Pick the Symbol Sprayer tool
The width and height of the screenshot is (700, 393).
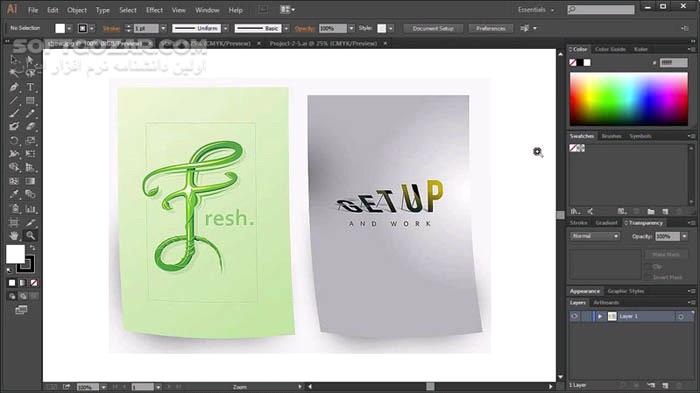14,209
